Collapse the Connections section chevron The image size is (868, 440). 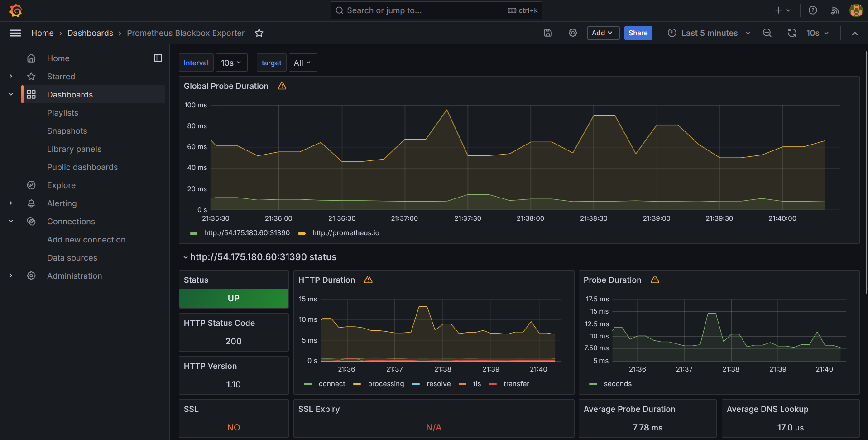point(11,221)
